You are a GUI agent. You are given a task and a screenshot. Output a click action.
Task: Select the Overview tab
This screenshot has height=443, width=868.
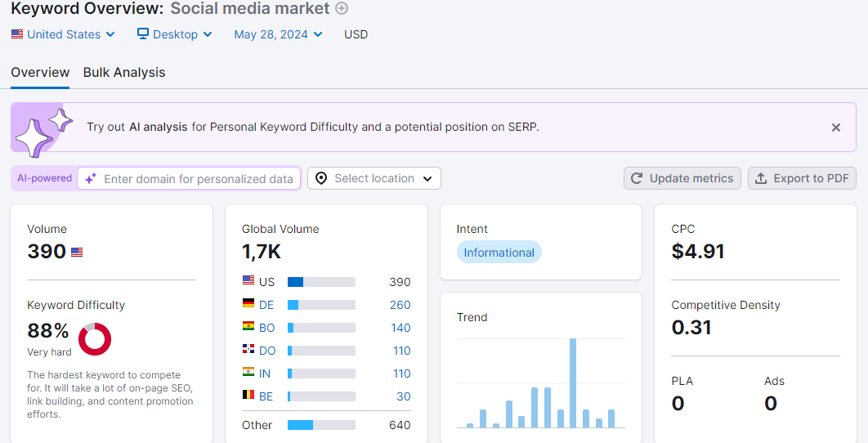[40, 73]
